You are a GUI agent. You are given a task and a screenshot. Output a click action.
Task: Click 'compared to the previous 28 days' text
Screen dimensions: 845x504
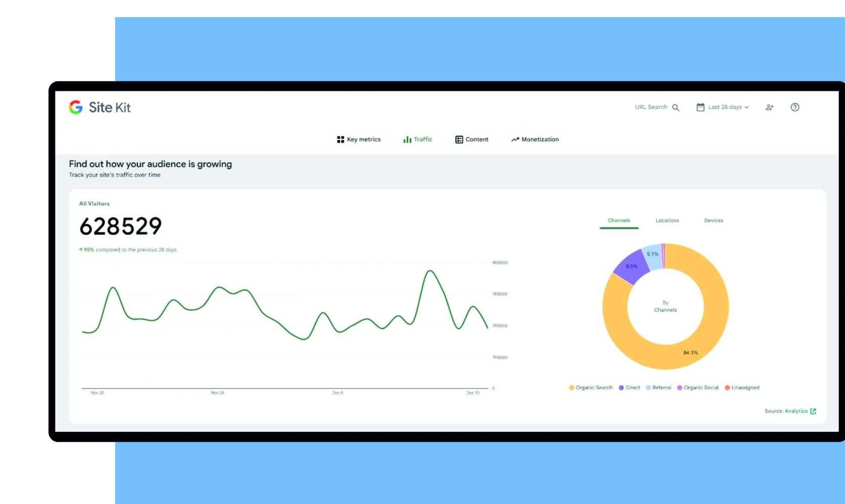click(x=136, y=249)
